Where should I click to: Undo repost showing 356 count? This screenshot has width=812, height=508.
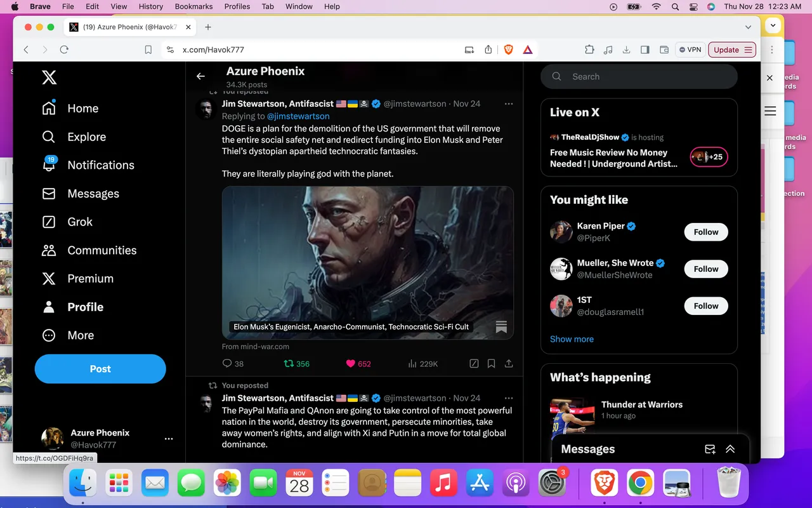click(x=296, y=364)
